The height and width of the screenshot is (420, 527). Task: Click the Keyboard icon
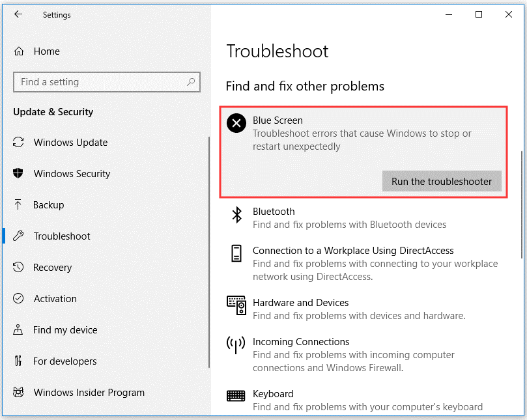(x=236, y=396)
